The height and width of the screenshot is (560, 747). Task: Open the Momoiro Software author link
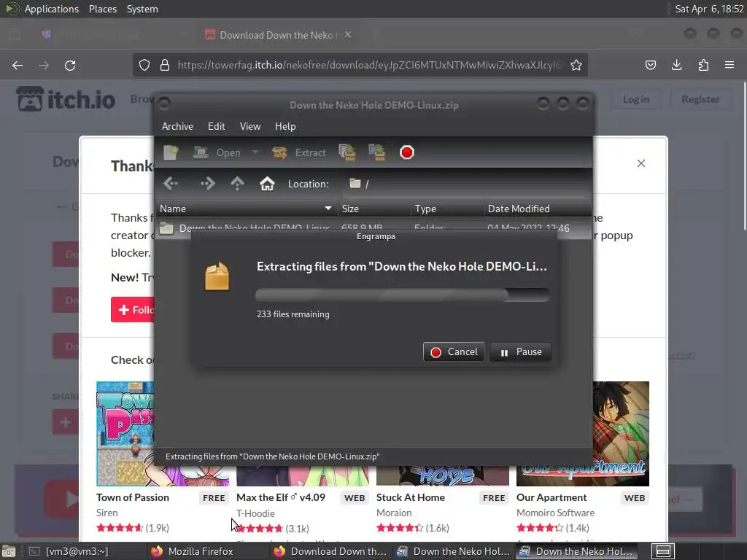coord(555,513)
